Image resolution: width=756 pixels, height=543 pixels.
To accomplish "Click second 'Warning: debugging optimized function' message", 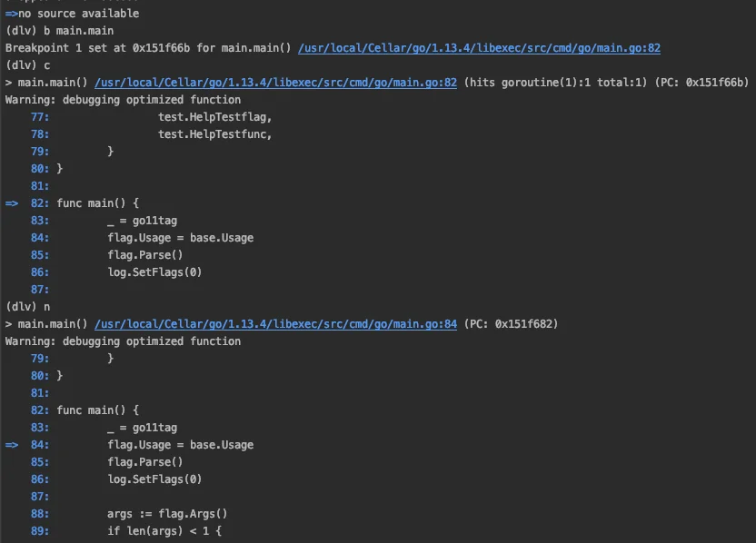I will click(123, 341).
